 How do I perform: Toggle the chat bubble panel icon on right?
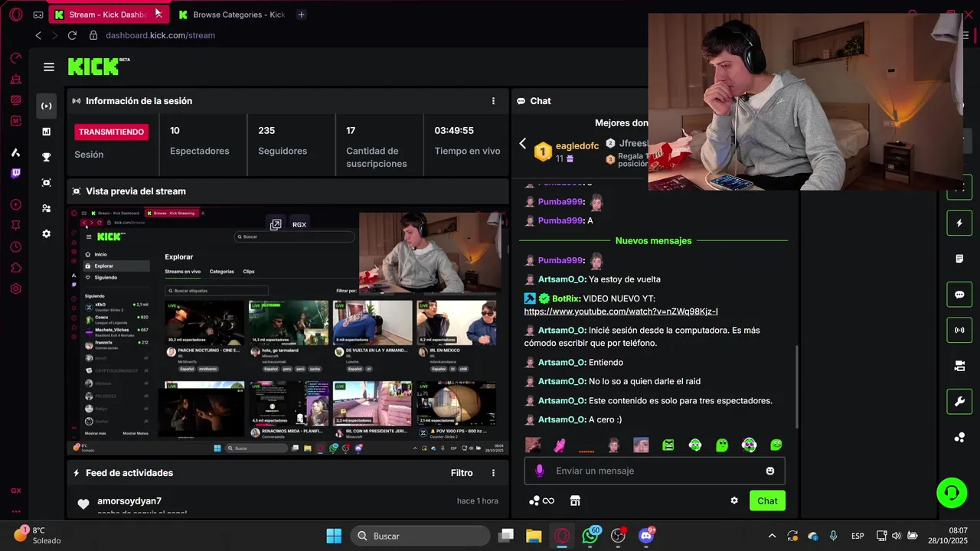tap(959, 295)
